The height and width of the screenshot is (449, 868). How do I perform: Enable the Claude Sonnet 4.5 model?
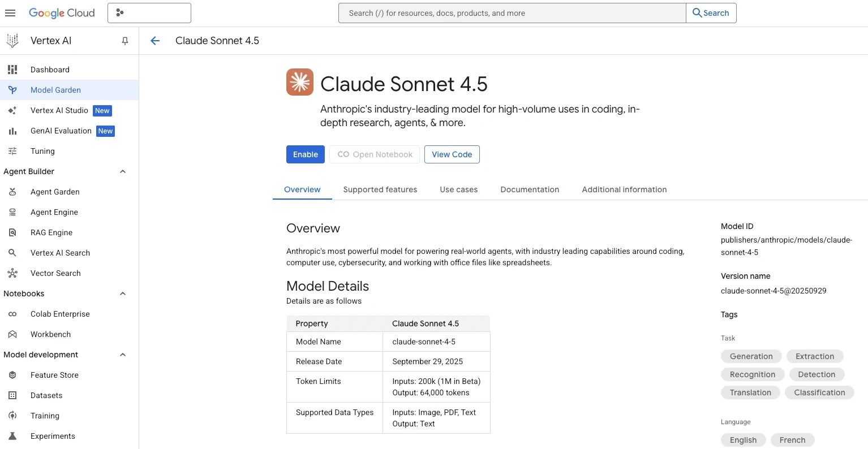pos(305,154)
